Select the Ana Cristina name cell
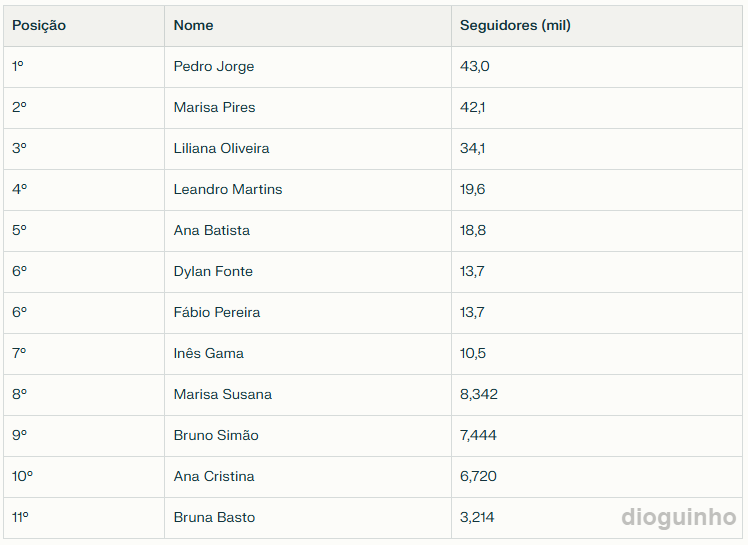 tap(214, 476)
